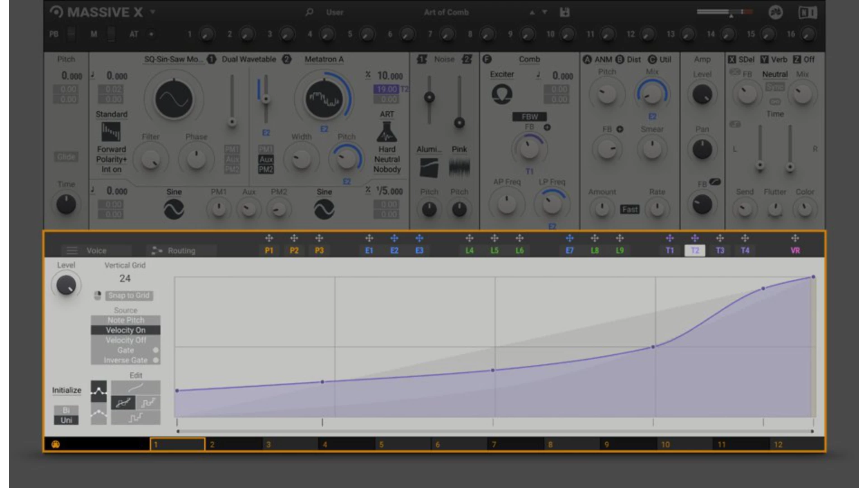
Task: Select Velocity Off as source
Action: (126, 340)
